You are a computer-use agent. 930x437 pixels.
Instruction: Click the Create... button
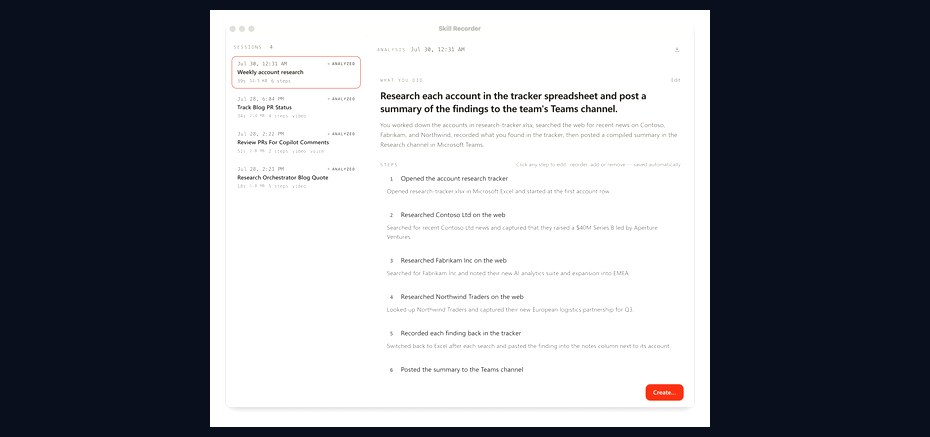[x=664, y=393]
